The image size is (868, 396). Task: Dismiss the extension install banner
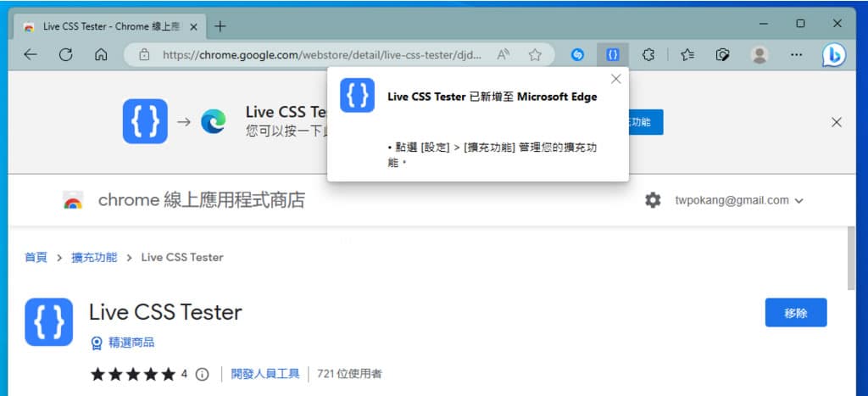837,122
